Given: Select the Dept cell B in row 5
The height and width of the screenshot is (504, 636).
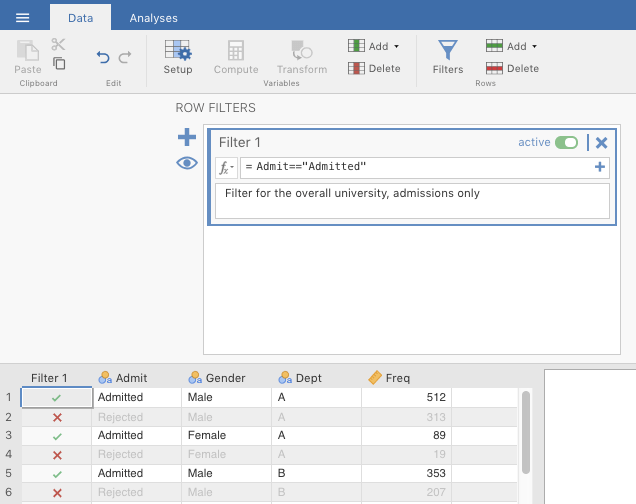Looking at the screenshot, I should pyautogui.click(x=316, y=474).
